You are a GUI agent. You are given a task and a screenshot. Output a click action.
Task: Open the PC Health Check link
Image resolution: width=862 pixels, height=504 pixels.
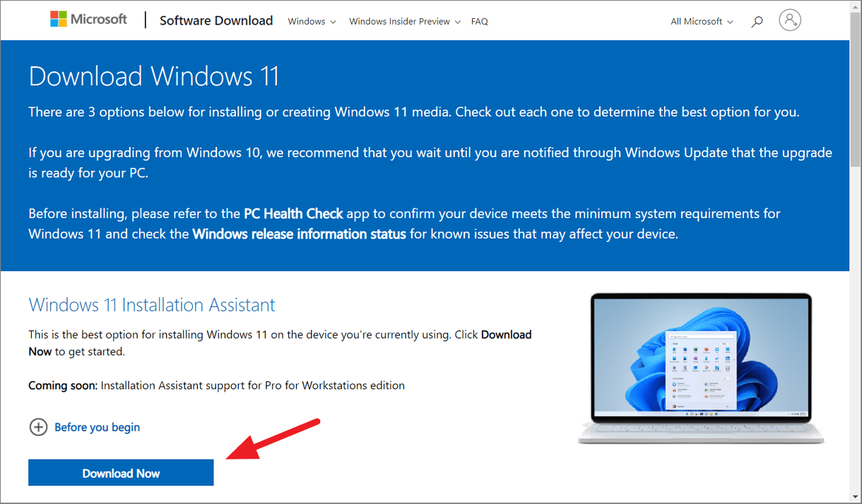[293, 213]
